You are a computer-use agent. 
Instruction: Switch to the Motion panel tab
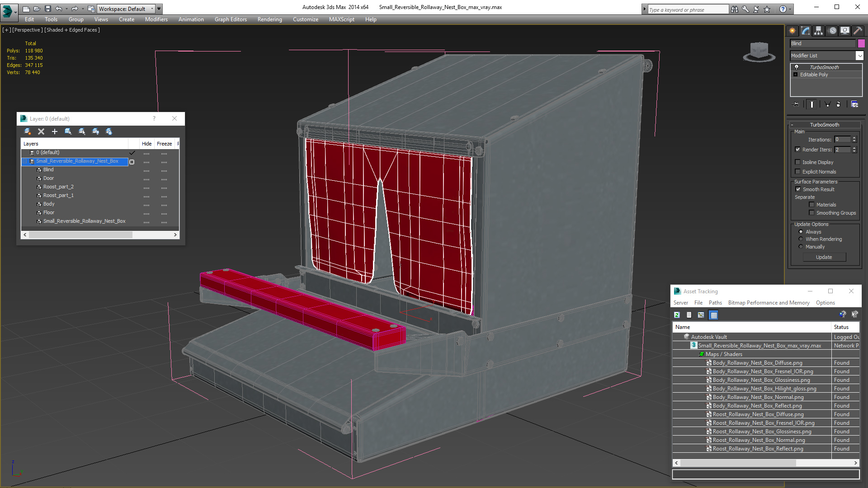point(832,31)
